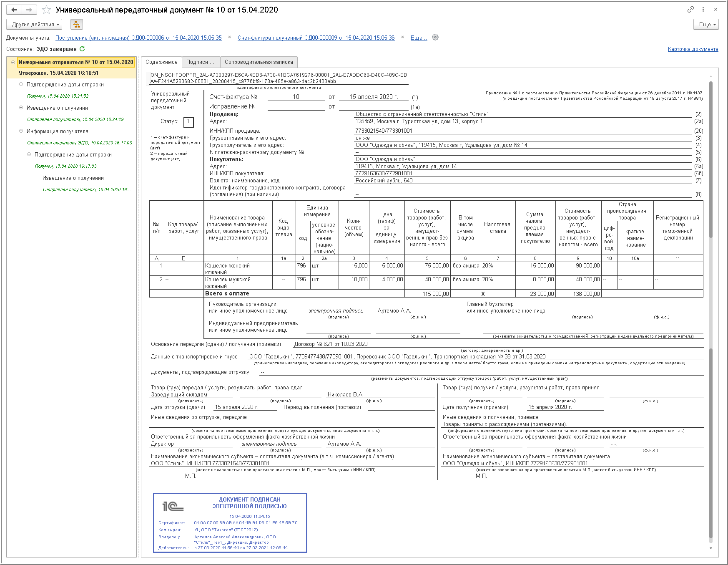
Task: Click buyer ИНН/КПП 7729163630/772901001 in header
Action: tap(384, 174)
